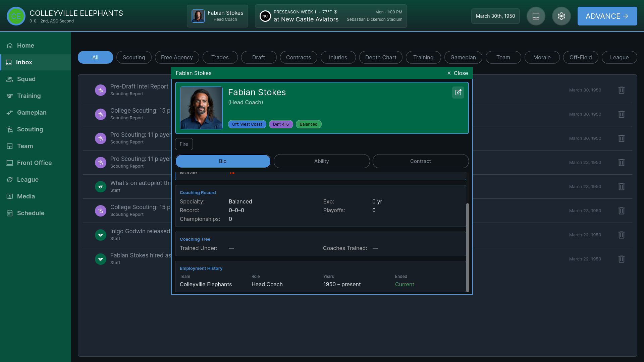Click the Off: West Coast tag
644x362 pixels.
click(x=247, y=124)
